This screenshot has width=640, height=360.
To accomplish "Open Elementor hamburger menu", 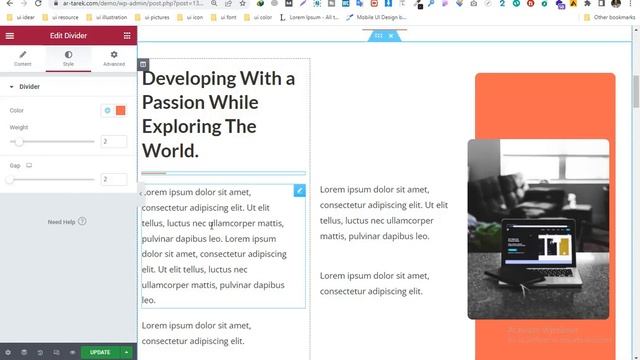I will click(x=10, y=36).
